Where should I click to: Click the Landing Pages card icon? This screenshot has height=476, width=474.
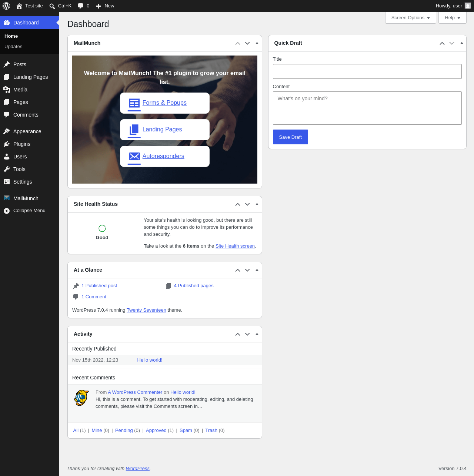coord(134,130)
